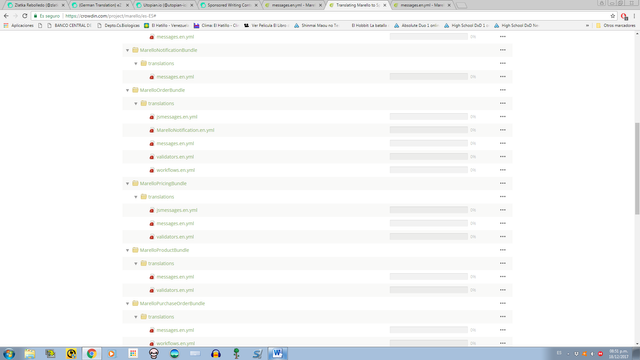Bookmark this page with the star icon
The width and height of the screenshot is (640, 360).
point(613,16)
